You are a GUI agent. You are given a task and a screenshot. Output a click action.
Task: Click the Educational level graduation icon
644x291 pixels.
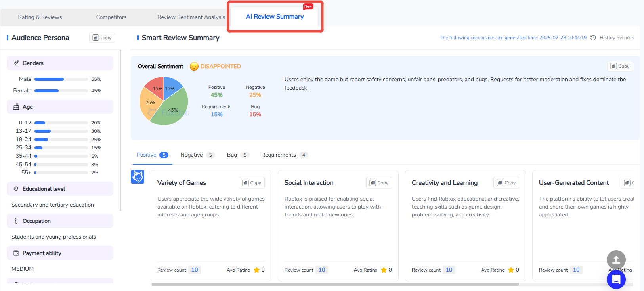16,189
